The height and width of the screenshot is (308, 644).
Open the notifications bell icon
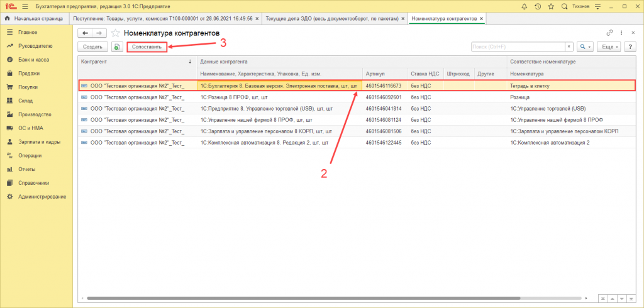(x=524, y=6)
